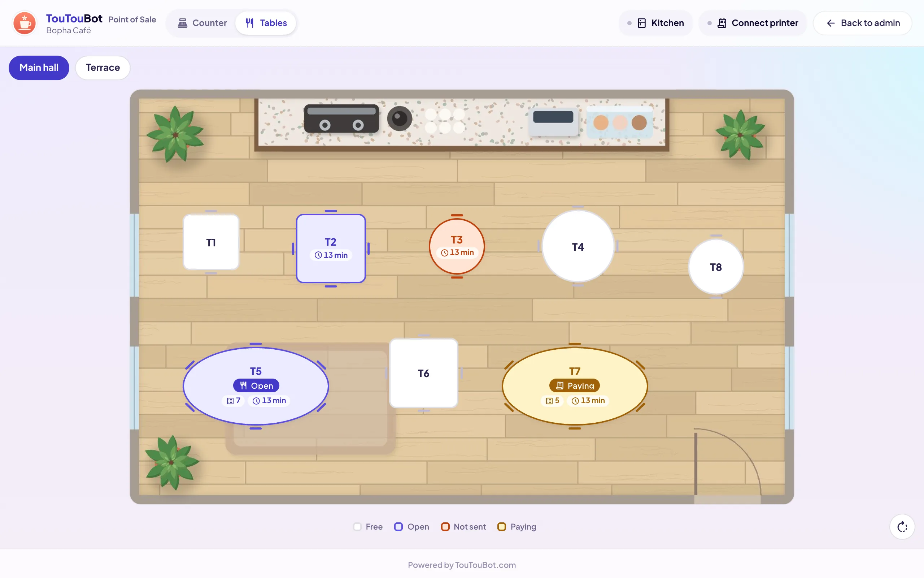Open the Kitchen display
924x578 pixels.
tap(655, 23)
